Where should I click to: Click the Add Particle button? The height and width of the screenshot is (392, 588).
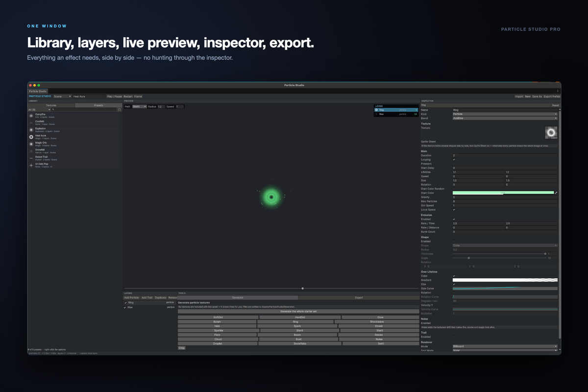(x=131, y=297)
